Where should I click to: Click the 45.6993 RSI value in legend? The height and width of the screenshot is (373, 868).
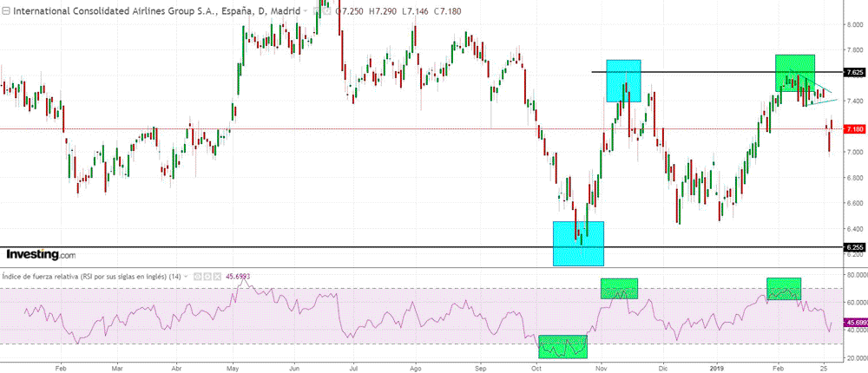click(238, 276)
